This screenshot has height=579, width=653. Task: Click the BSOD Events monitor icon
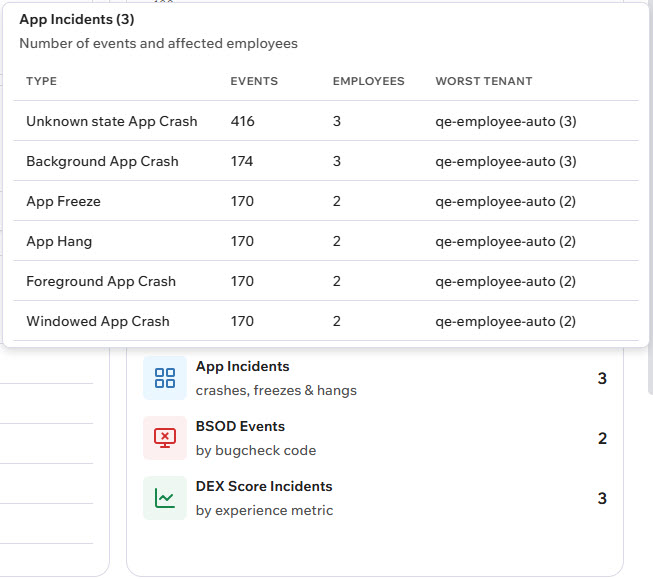point(164,438)
